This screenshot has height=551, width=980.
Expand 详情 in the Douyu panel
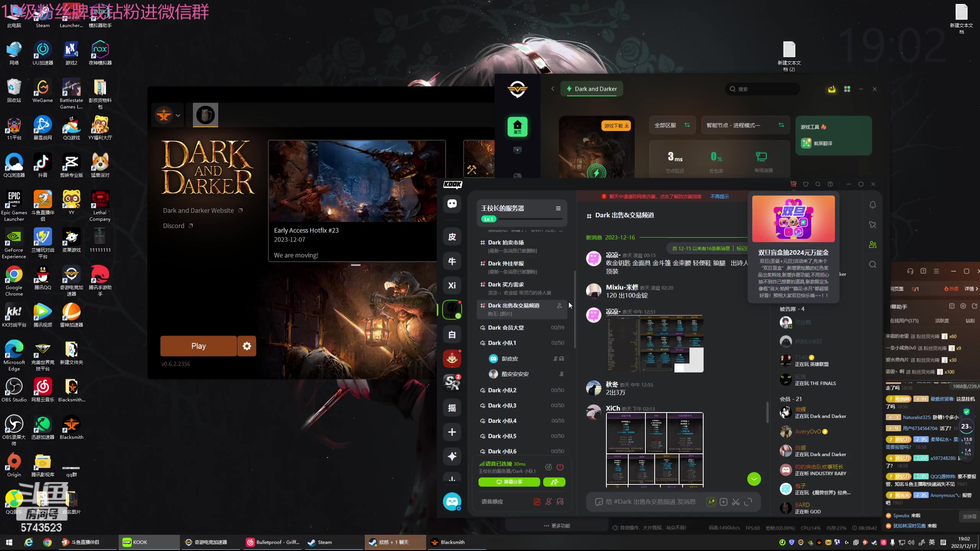[971, 289]
